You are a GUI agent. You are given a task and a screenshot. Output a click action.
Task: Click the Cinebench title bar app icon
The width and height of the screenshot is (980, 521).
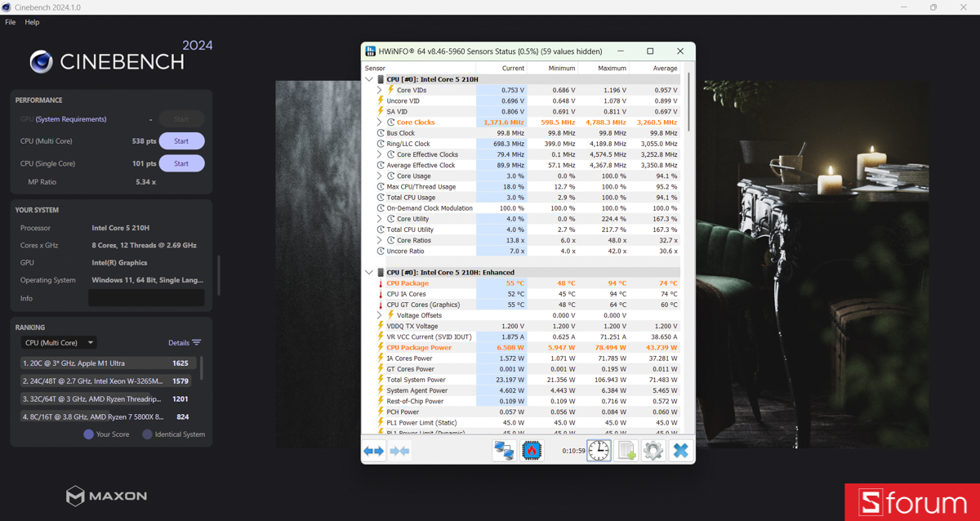click(x=7, y=7)
